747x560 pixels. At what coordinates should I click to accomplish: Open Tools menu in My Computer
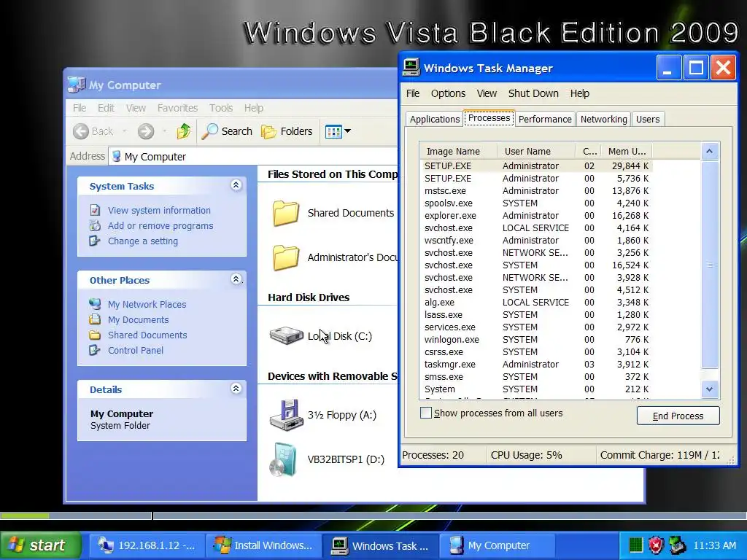[221, 108]
